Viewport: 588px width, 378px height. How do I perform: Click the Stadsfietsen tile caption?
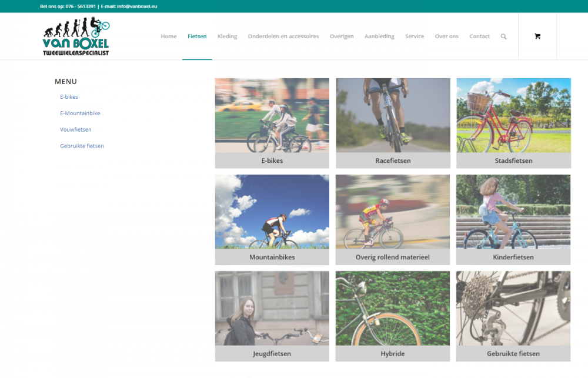click(514, 160)
